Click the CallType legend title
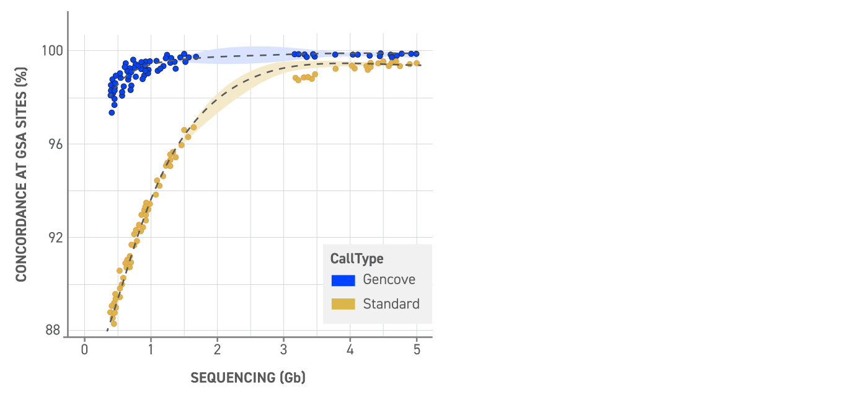This screenshot has height=394, width=868. tap(356, 259)
